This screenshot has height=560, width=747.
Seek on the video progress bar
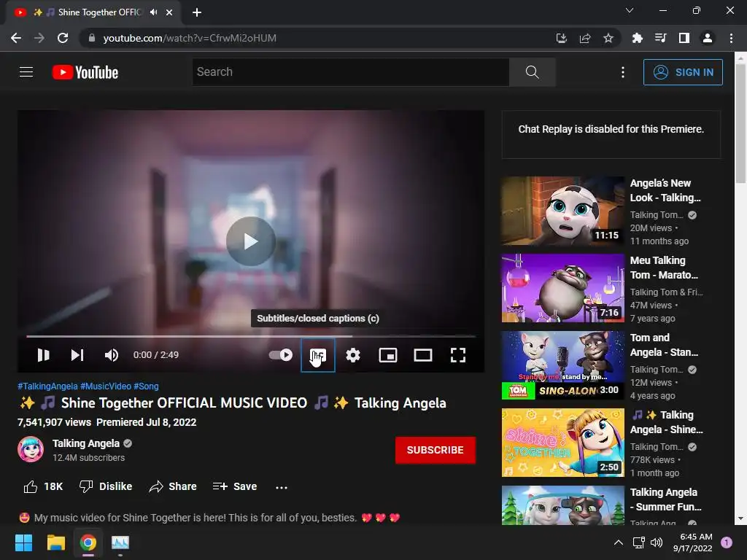pos(251,336)
